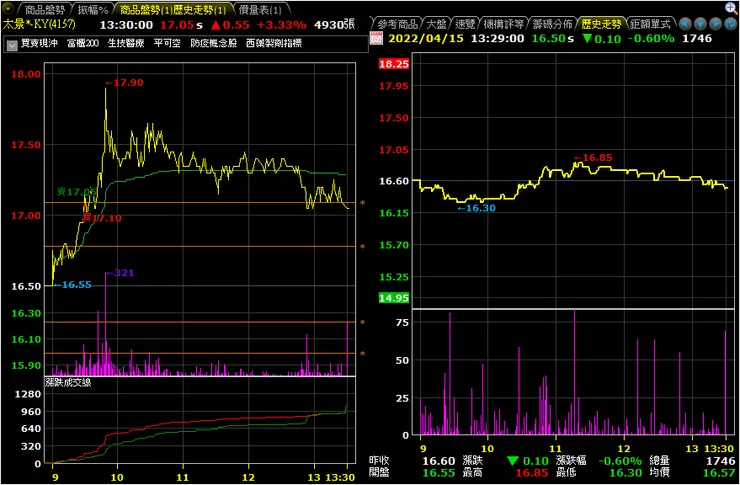Click the 昨收 16.60 value
Image resolution: width=740 pixels, height=485 pixels.
(439, 461)
